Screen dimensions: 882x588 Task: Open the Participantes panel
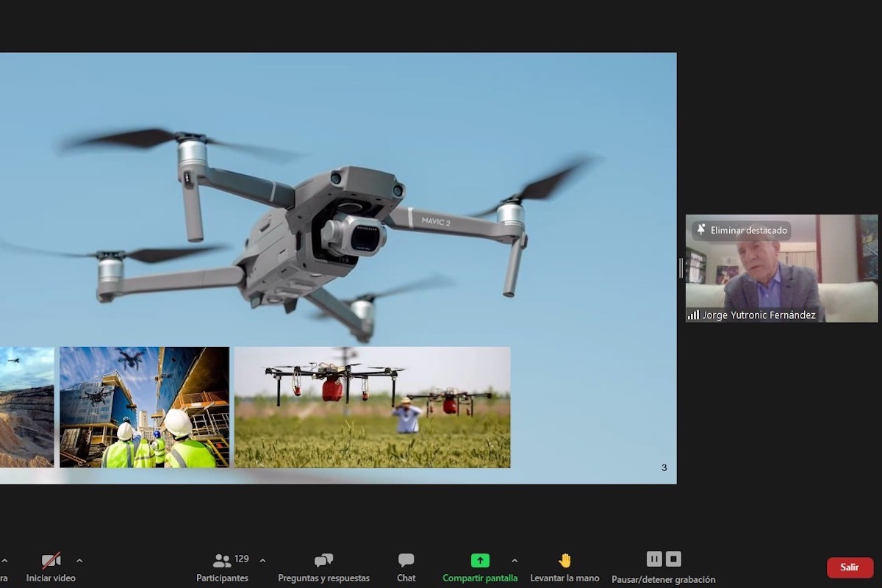pyautogui.click(x=222, y=567)
